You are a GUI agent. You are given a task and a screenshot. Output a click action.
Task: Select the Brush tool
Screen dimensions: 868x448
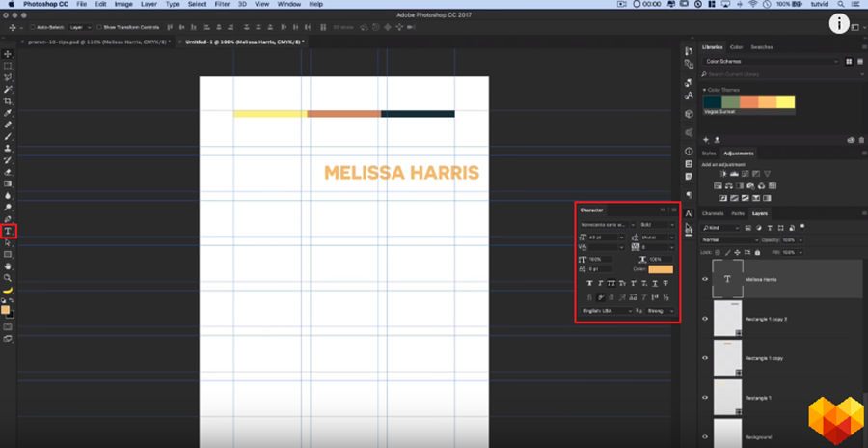click(x=9, y=136)
